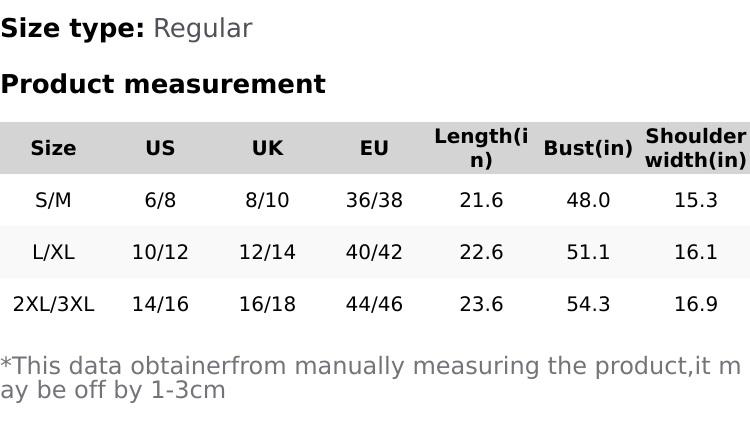Click the US column header

point(160,148)
